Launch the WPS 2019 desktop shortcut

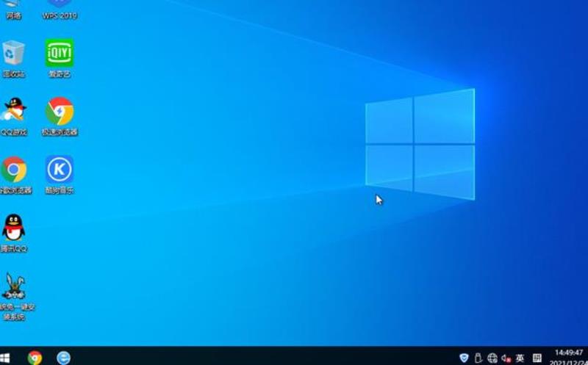tap(60, 4)
